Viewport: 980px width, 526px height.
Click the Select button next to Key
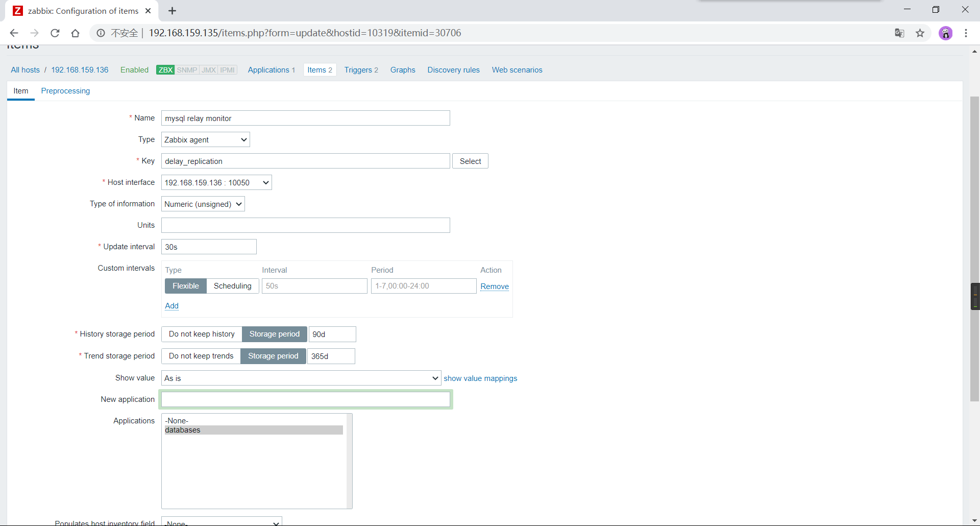tap(470, 161)
